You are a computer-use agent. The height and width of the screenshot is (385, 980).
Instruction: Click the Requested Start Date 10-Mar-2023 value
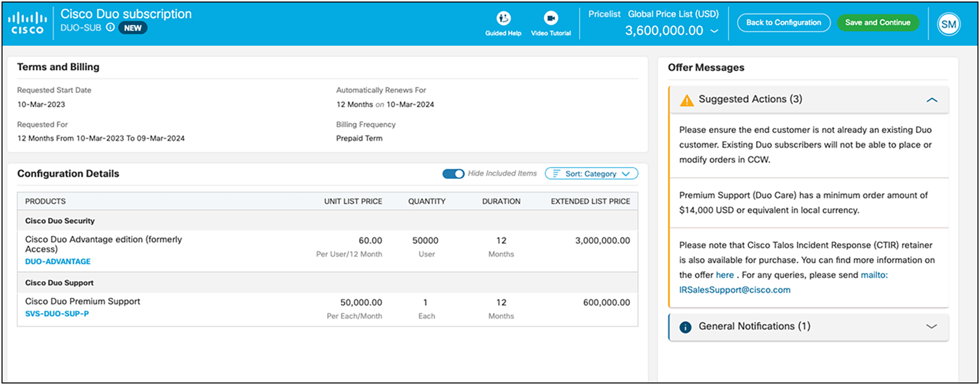pos(41,105)
